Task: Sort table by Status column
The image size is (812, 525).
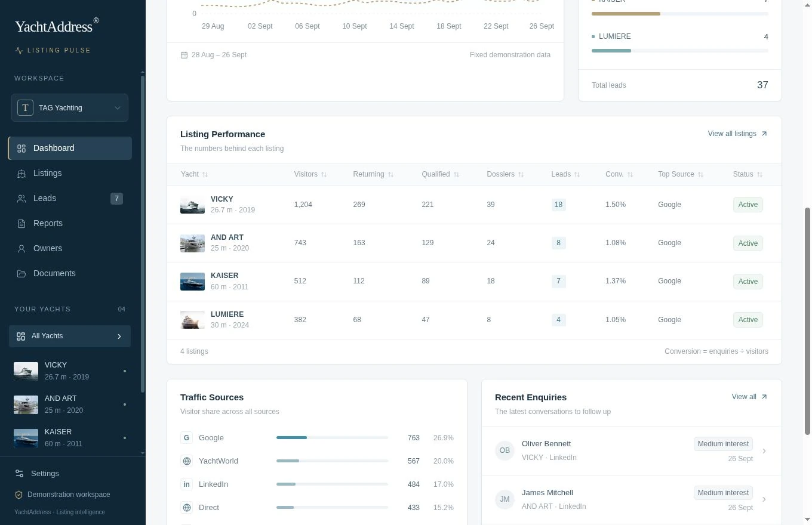Action: point(748,174)
